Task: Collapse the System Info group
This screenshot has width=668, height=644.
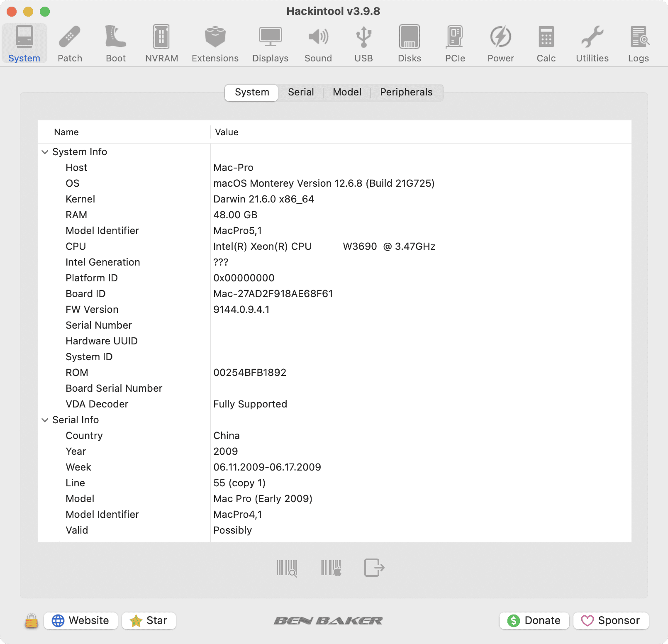Action: click(x=45, y=152)
